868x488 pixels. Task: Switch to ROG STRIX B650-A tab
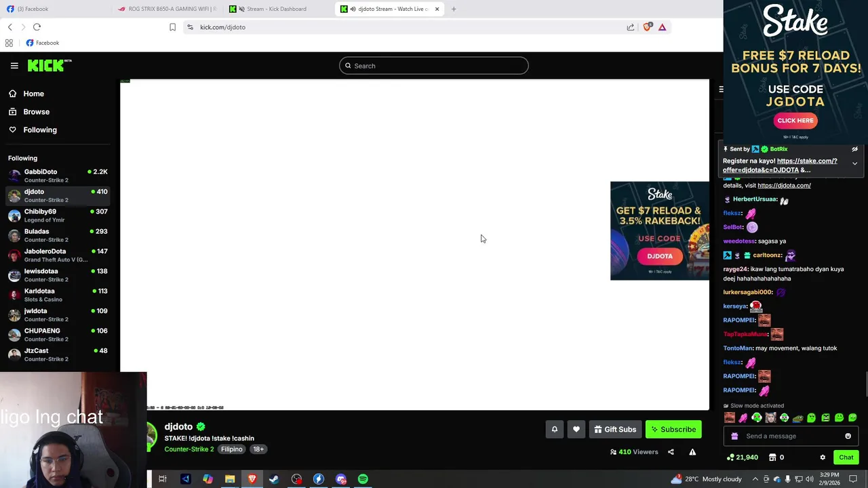[x=167, y=9]
